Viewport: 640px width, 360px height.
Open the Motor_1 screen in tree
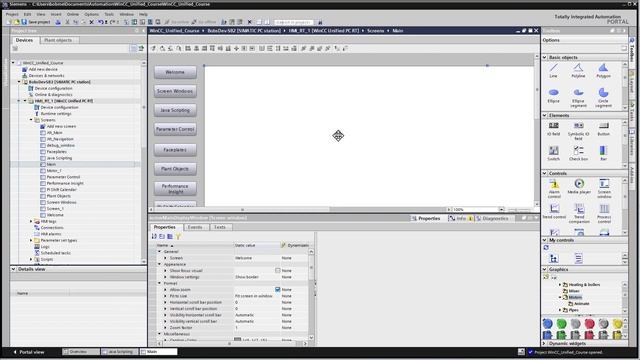(x=54, y=171)
